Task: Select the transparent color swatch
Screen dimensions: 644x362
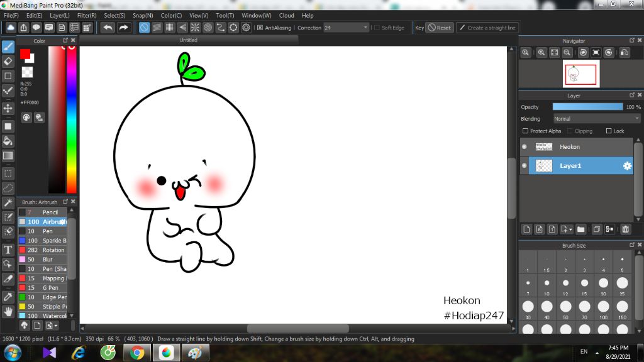Action: click(x=27, y=72)
